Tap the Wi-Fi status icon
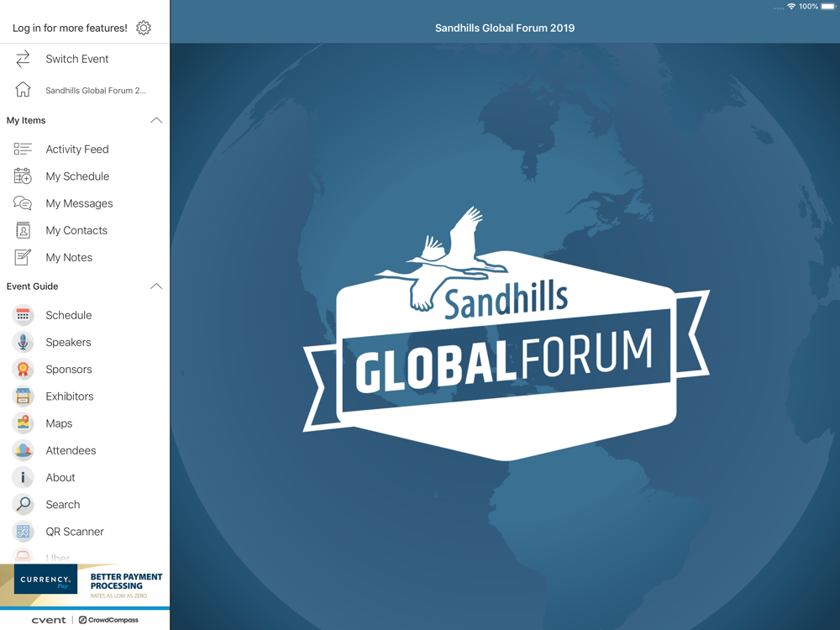The height and width of the screenshot is (630, 840). [x=791, y=7]
